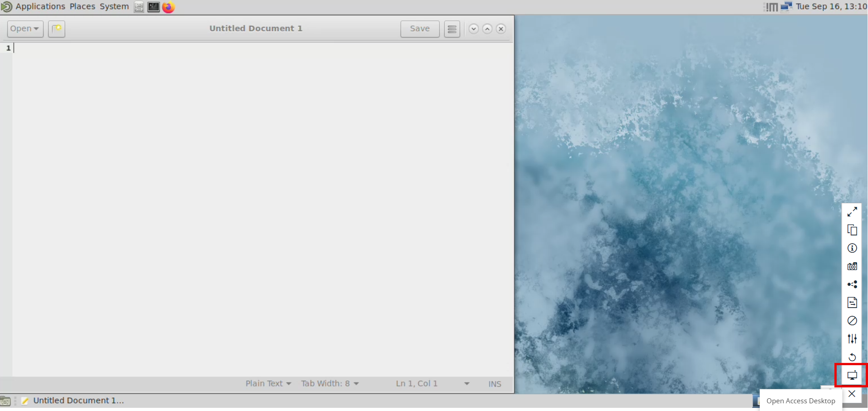The image size is (868, 411).
Task: Open the file manager icon in top panel
Action: 139,7
